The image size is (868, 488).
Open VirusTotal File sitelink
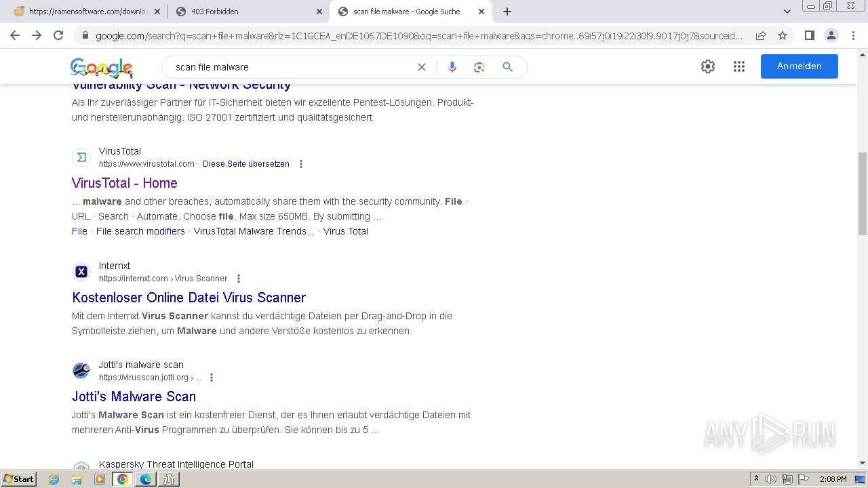(x=79, y=231)
